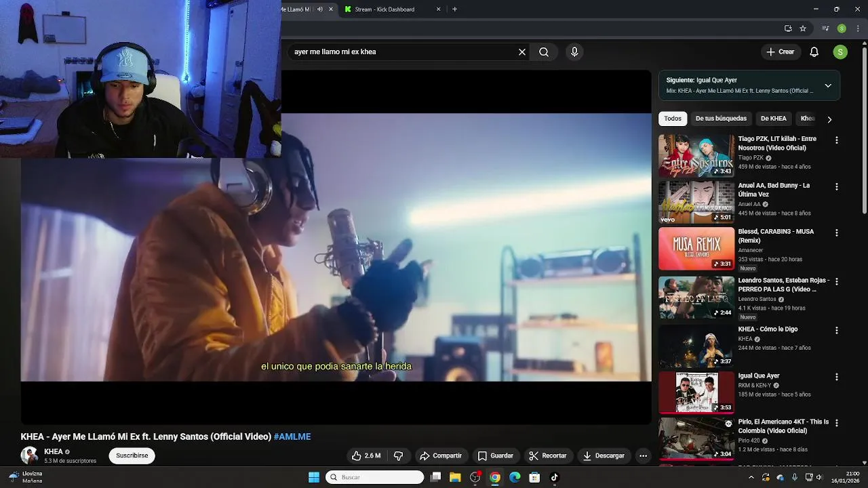868x488 pixels.
Task: Open Leandro Santos PERREO PA LAS G title
Action: (x=783, y=285)
